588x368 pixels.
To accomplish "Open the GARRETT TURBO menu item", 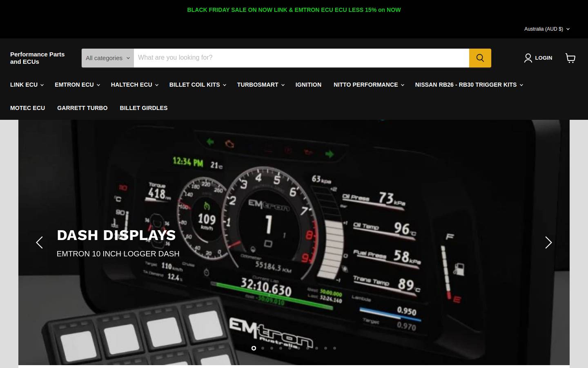I will click(x=82, y=108).
